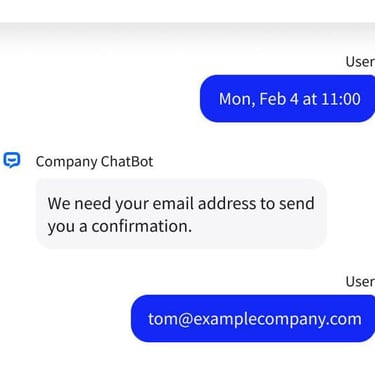This screenshot has height=366, width=375.
Task: Open the tom@examplecompany.com message bubble
Action: 253,319
